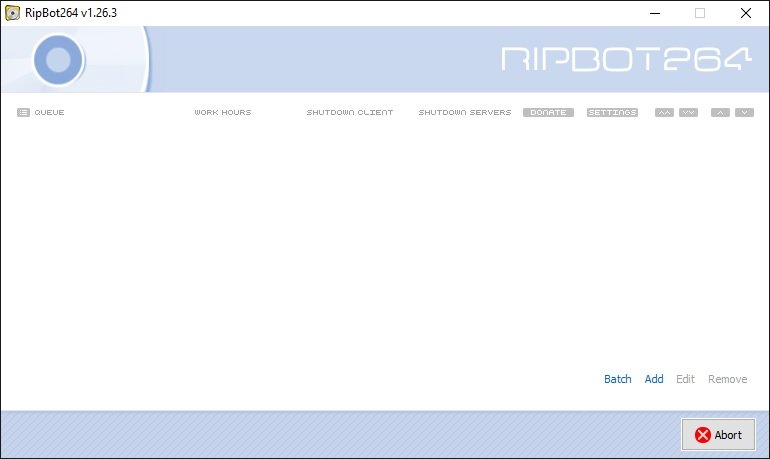Add a new job to the queue

(654, 379)
